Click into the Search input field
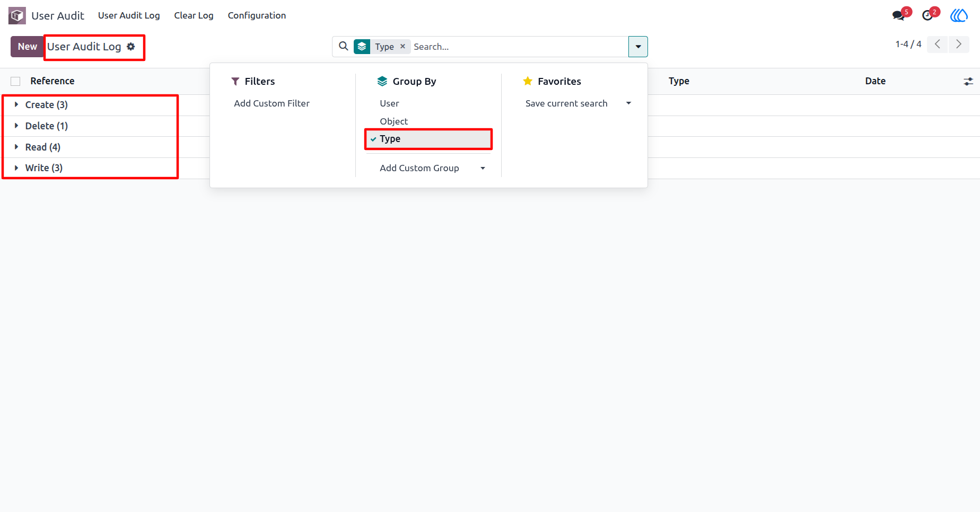Viewport: 980px width, 512px height. tap(519, 47)
